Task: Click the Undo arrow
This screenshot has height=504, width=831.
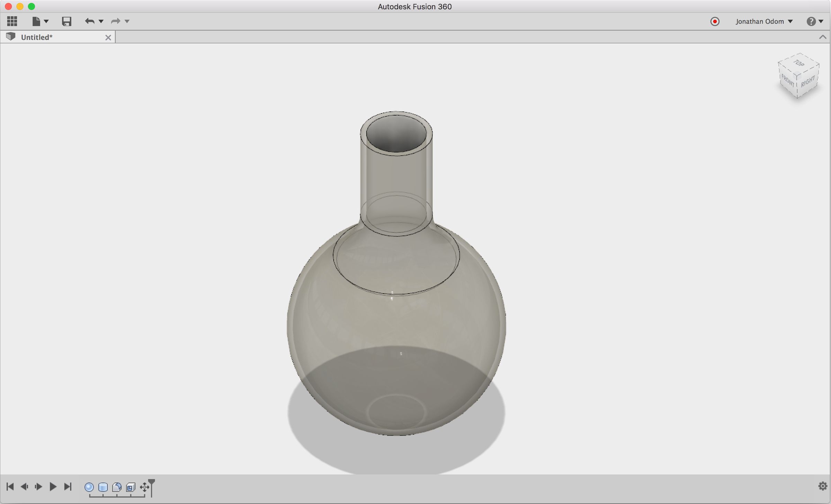Action: pos(90,21)
